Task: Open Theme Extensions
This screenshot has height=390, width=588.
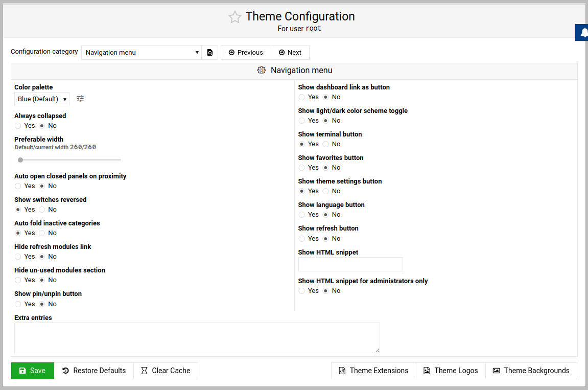Action: [373, 371]
